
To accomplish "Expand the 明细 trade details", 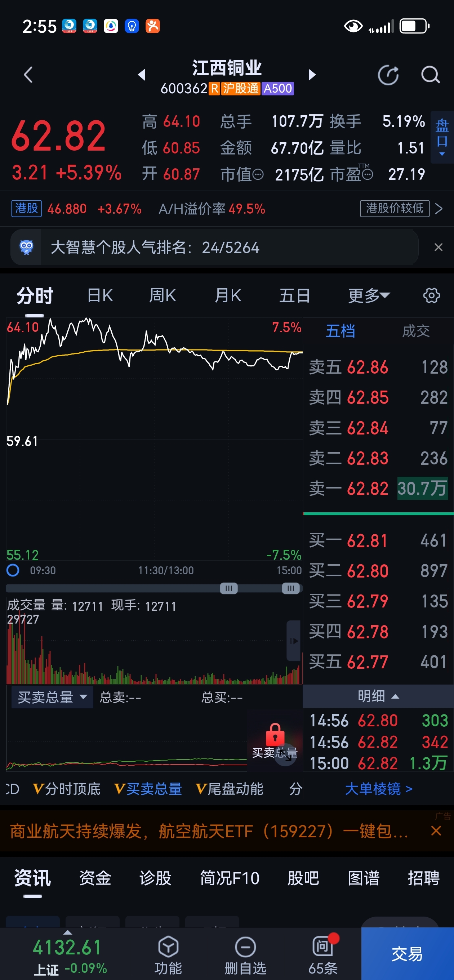I will tap(378, 696).
